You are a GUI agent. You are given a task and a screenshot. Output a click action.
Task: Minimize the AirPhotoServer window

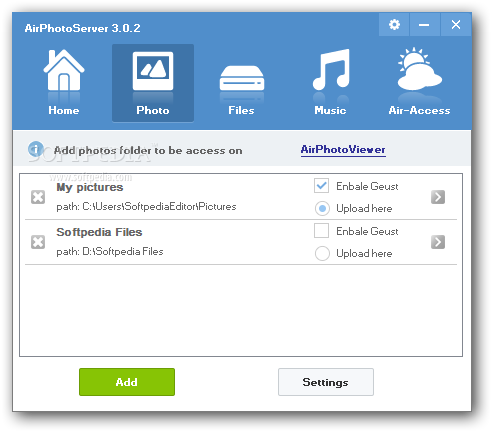(x=424, y=25)
